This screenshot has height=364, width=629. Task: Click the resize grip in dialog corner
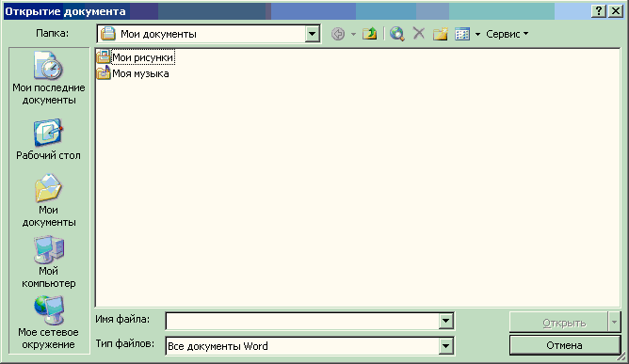click(621, 356)
